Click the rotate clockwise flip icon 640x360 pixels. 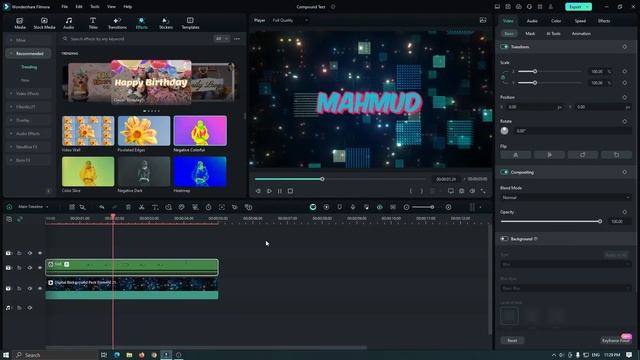point(583,155)
